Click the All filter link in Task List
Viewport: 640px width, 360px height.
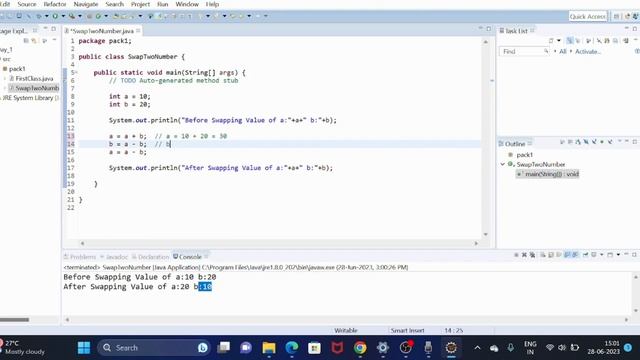coord(563,51)
